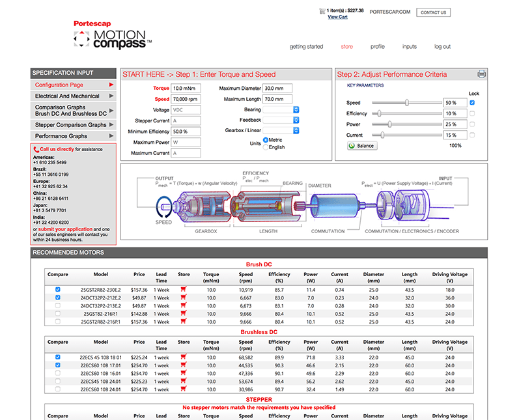Click store cart icon for 24DCT32P2-213E.2

click(x=184, y=305)
